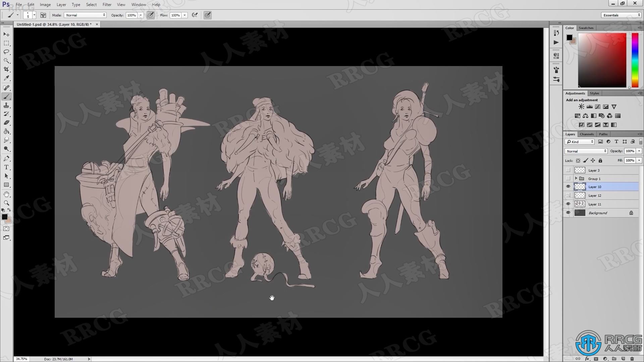Select the Spot Healing Brush tool
The height and width of the screenshot is (362, 644).
click(6, 88)
